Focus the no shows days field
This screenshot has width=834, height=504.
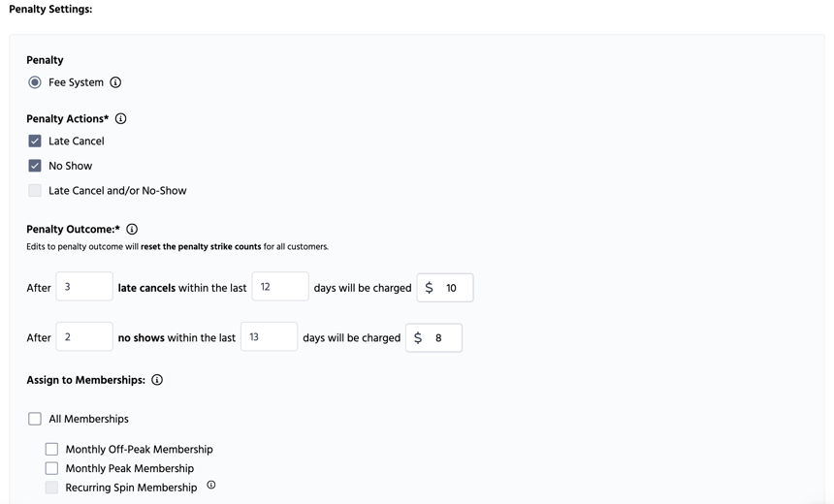coord(269,337)
